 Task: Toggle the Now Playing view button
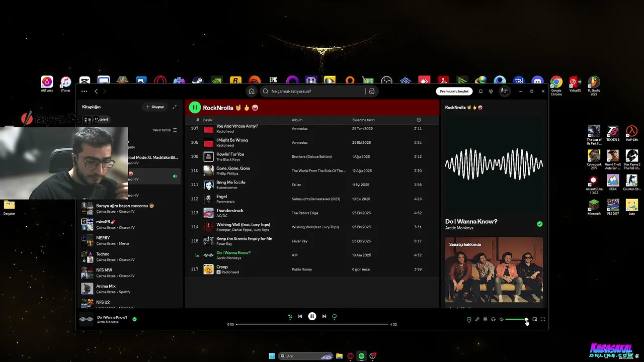click(x=469, y=319)
